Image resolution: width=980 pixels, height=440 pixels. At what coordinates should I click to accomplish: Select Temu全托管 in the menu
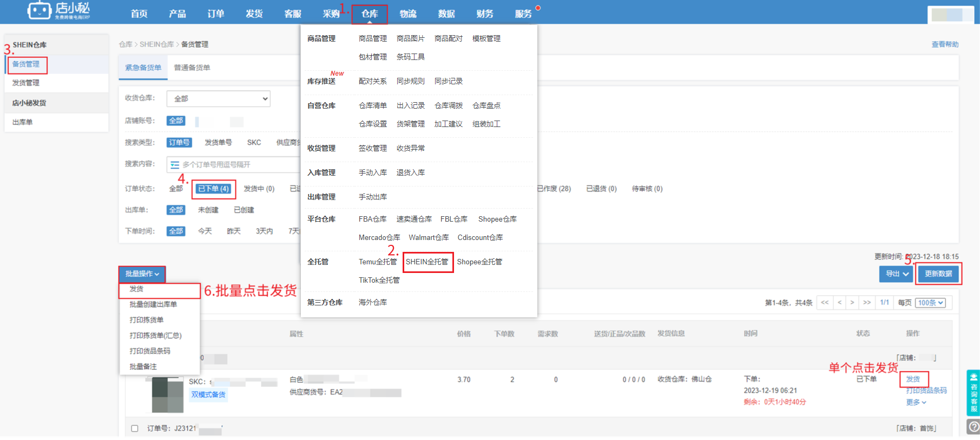click(378, 262)
